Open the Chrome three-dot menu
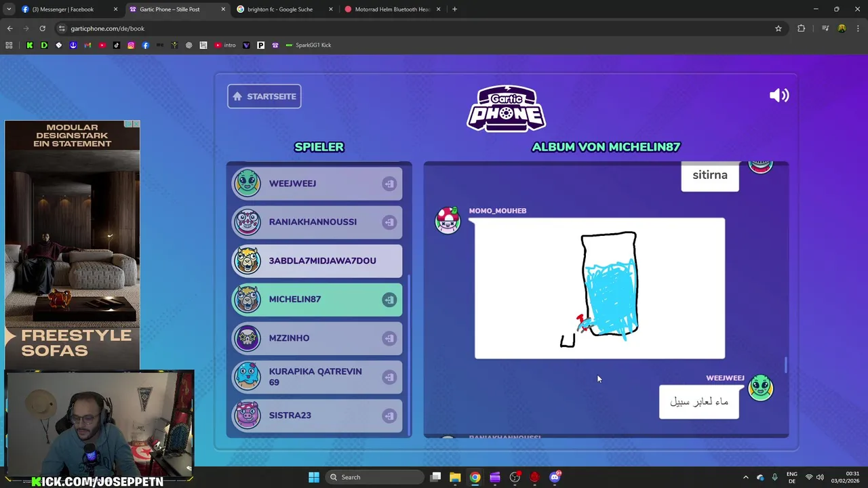 point(858,28)
